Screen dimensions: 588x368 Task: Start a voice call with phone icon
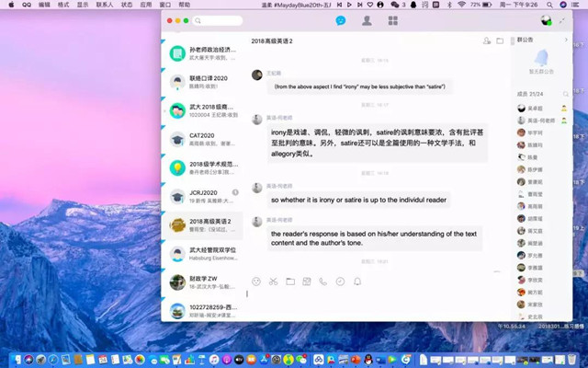323,281
